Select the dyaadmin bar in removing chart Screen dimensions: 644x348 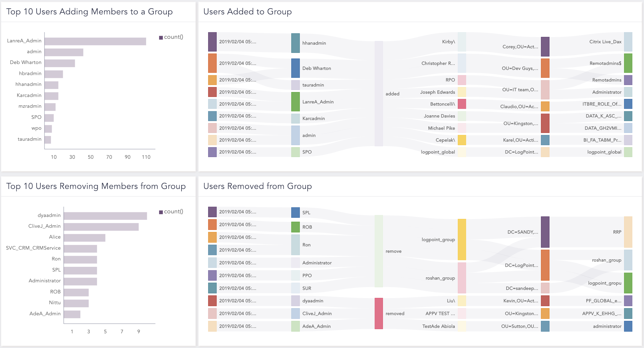[105, 216]
